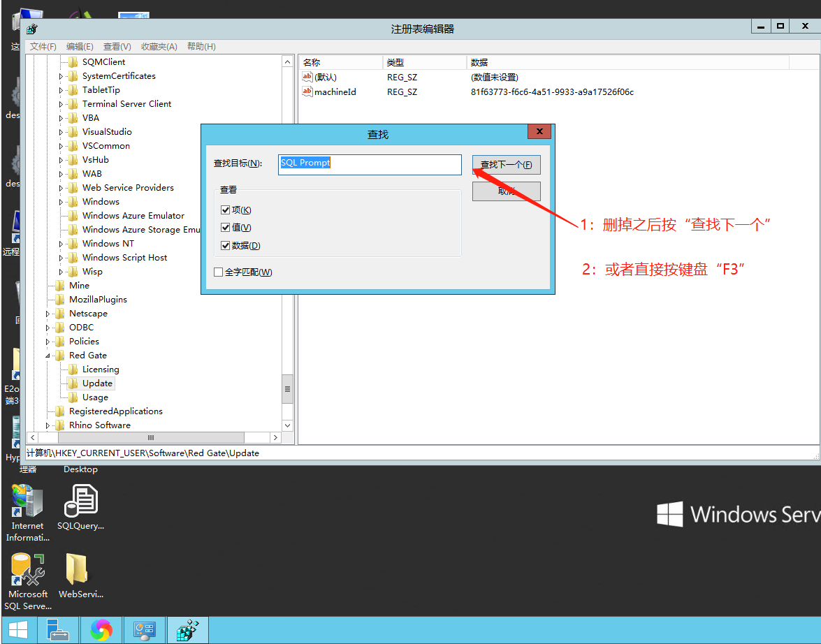Screen dimensions: 821x644
Task: Open the Microsoft SQL Server desktop shortcut
Action: coord(28,582)
